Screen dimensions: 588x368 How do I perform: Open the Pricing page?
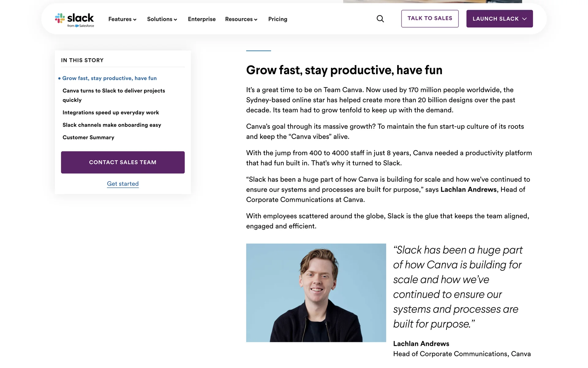(x=277, y=19)
